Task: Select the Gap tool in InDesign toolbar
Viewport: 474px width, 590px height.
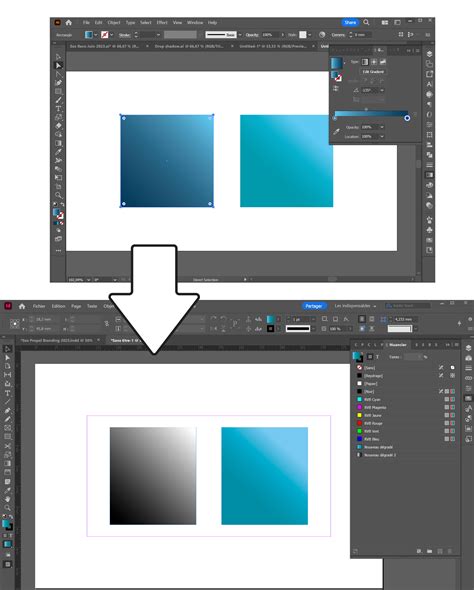Action: tap(7, 375)
